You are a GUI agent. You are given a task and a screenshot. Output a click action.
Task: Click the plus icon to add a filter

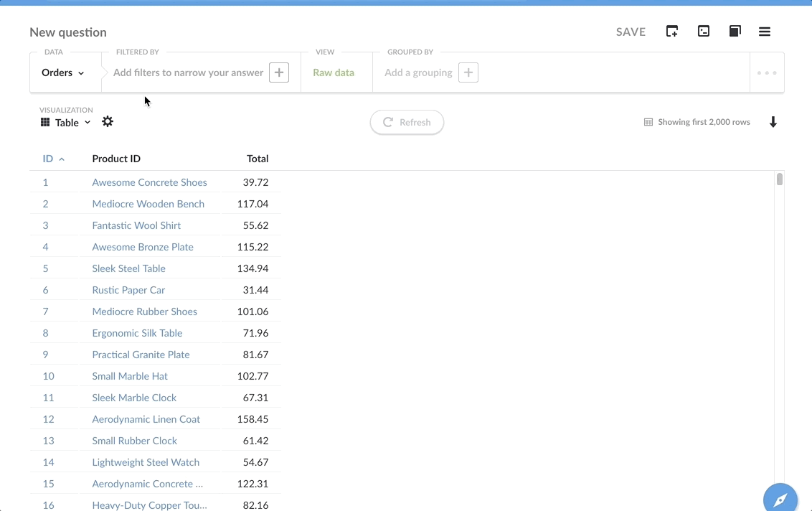click(279, 72)
